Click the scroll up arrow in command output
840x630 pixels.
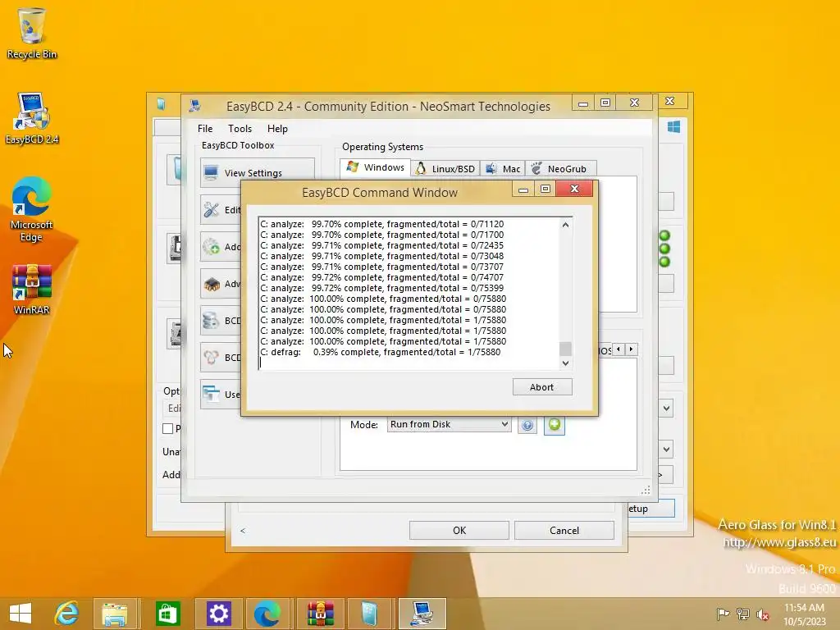565,225
